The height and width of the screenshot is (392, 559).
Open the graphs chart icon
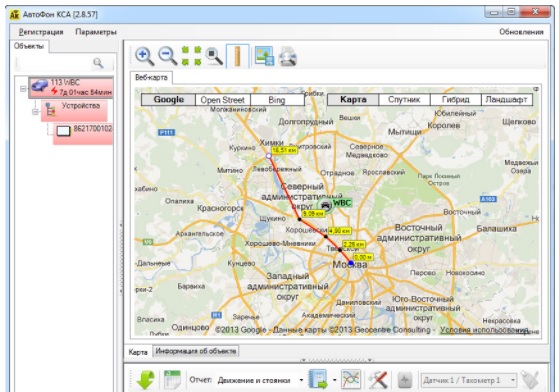(351, 379)
